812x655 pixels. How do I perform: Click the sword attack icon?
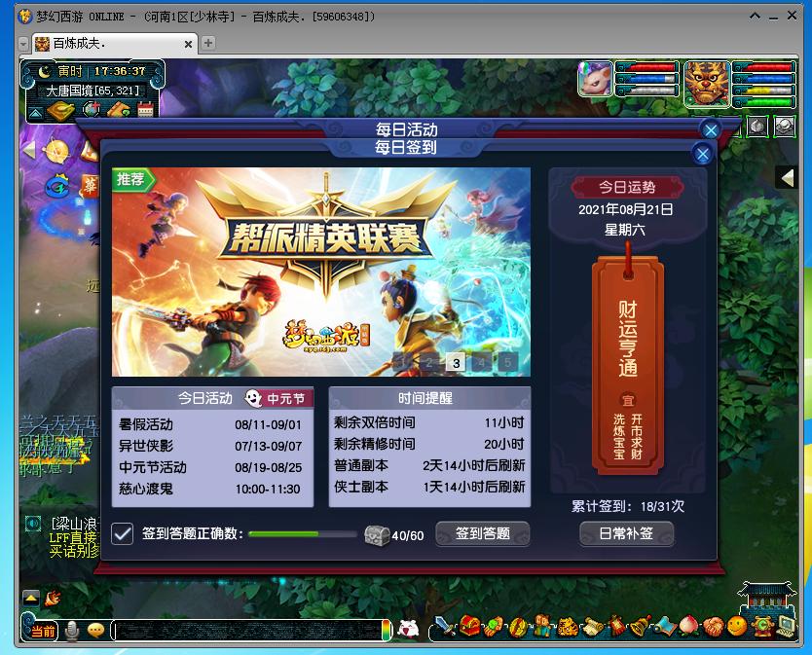click(x=444, y=626)
